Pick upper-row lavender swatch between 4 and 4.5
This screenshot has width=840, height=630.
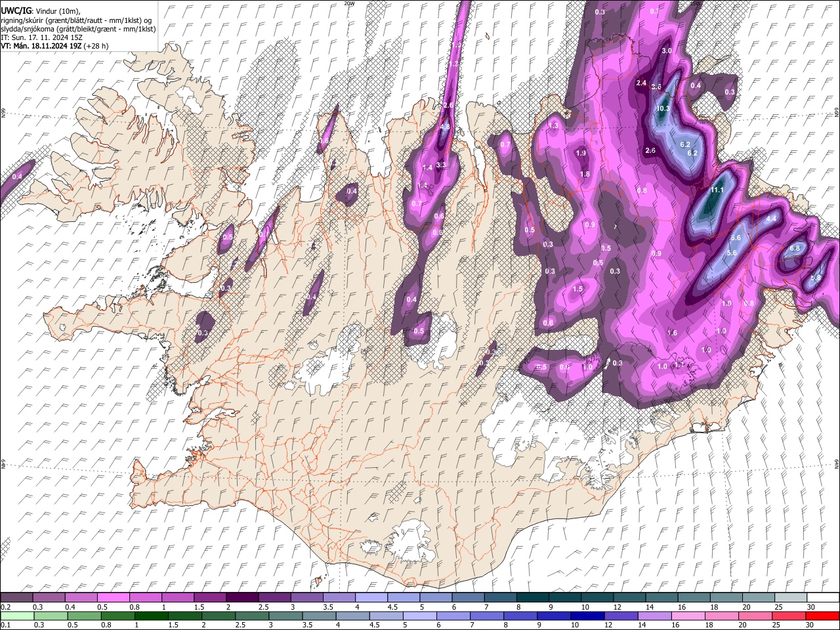tap(371, 597)
